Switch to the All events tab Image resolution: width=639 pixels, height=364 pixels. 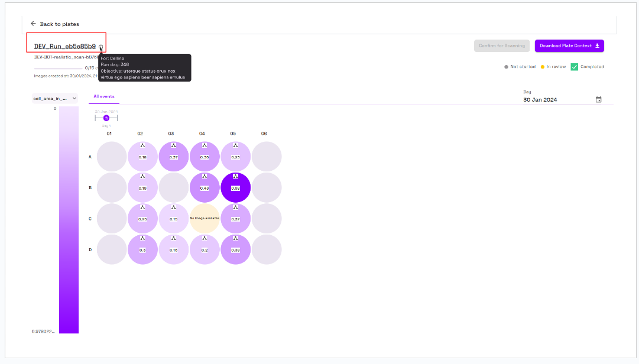point(104,96)
